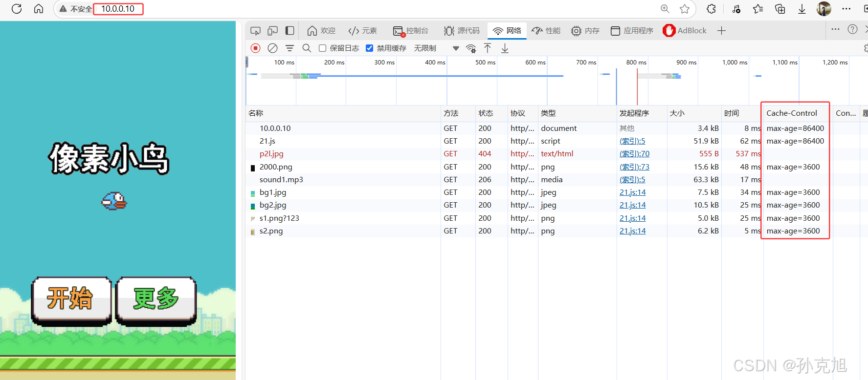Open the user profile avatar

824,9
